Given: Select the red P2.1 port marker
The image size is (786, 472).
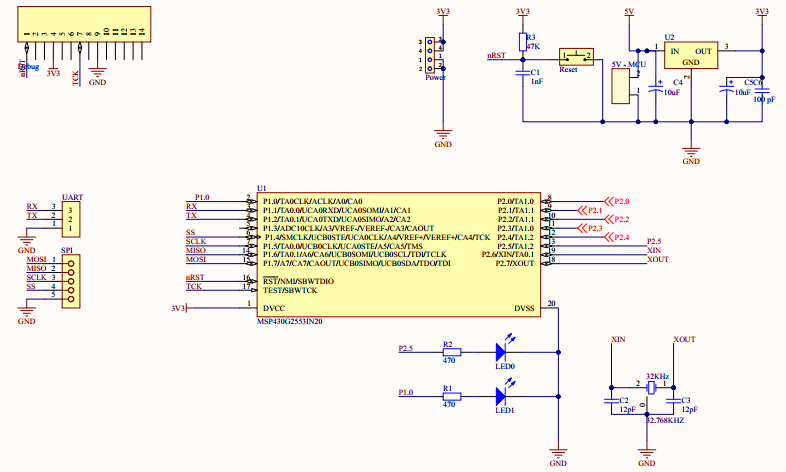Looking at the screenshot, I should pos(590,210).
